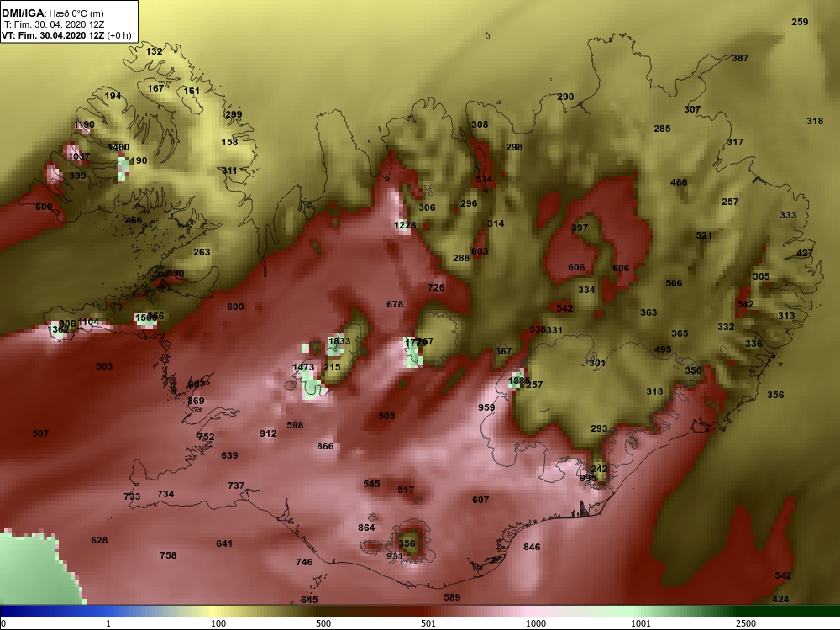Click the map value 259

coord(800,23)
